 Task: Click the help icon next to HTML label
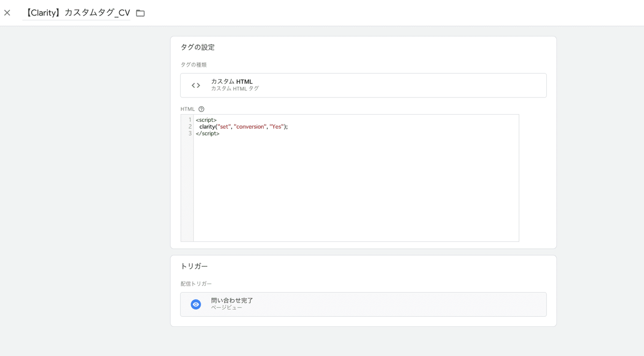point(201,109)
